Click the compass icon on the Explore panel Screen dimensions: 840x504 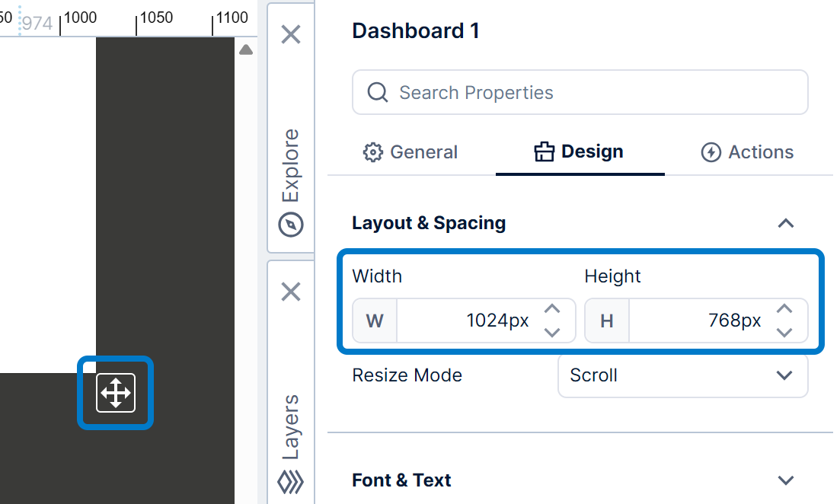pos(290,225)
